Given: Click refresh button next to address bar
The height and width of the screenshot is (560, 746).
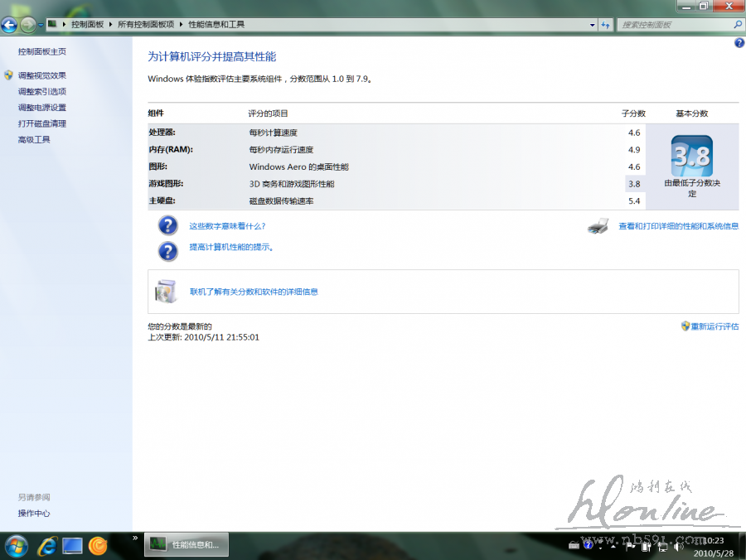Looking at the screenshot, I should (606, 25).
